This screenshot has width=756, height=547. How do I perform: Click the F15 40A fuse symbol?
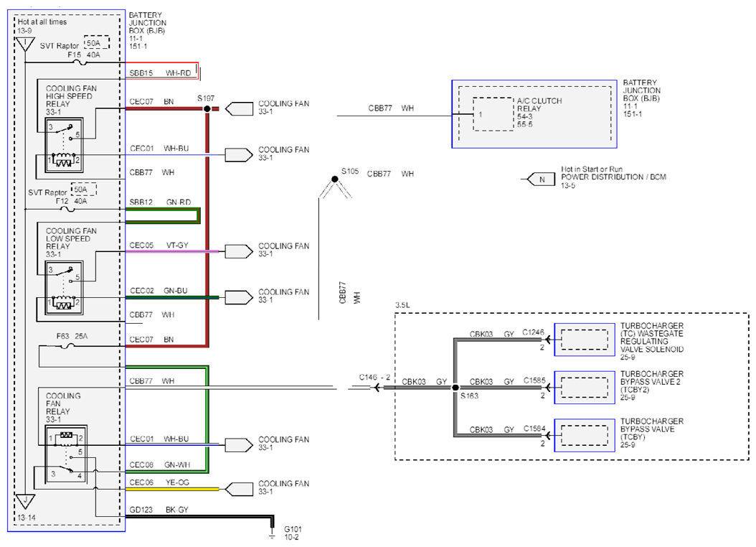tap(82, 62)
